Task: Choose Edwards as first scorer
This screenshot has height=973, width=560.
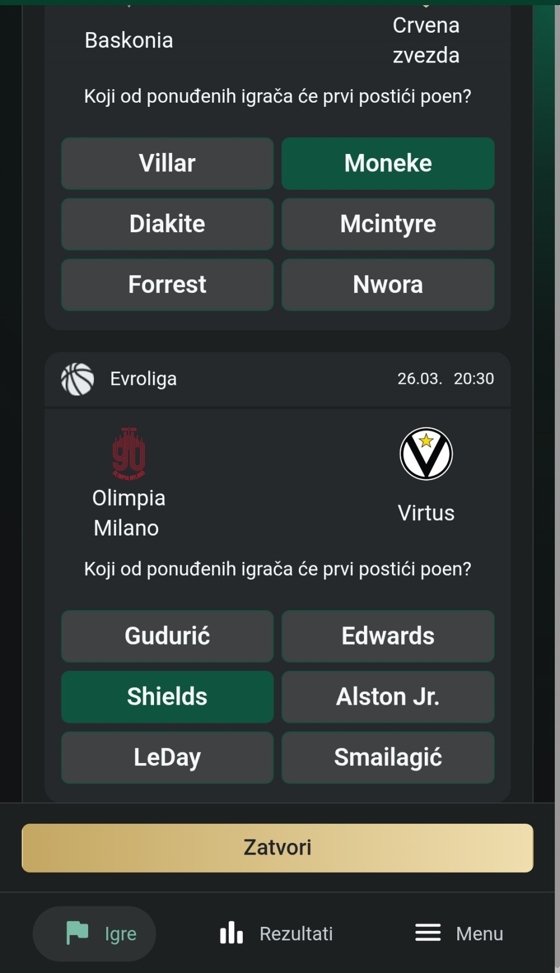Action: [388, 636]
